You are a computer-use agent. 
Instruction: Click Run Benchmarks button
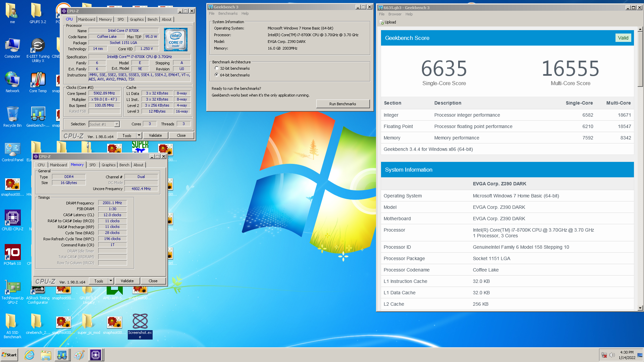(x=342, y=104)
